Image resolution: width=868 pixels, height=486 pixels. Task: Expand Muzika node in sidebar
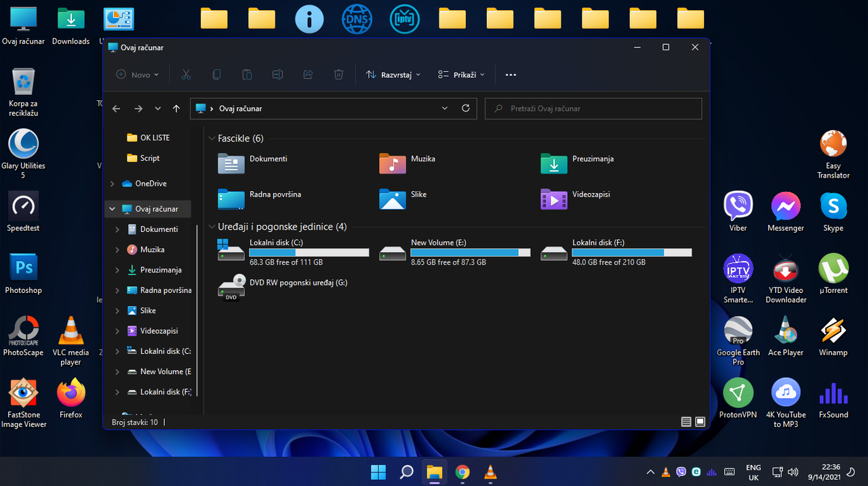pyautogui.click(x=118, y=249)
